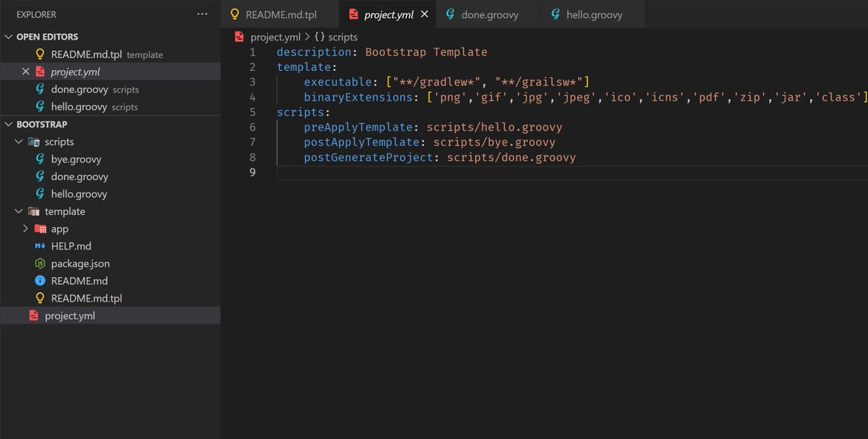This screenshot has height=439, width=868.
Task: Expand the app folder chevron
Action: click(x=25, y=229)
